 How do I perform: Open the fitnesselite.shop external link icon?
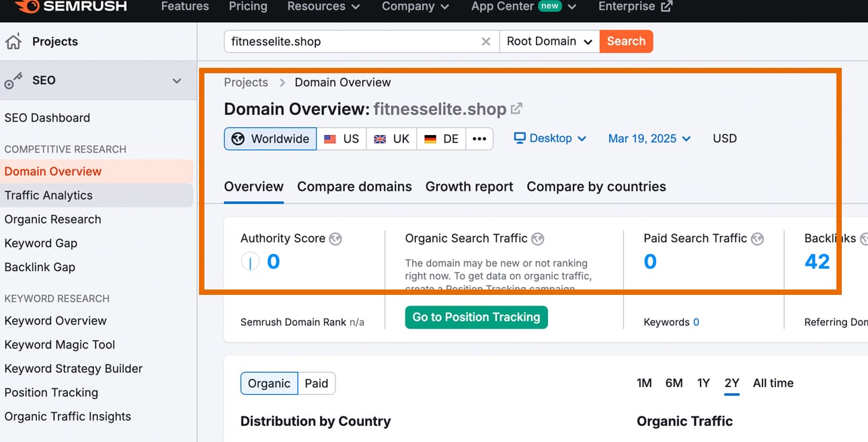[516, 108]
